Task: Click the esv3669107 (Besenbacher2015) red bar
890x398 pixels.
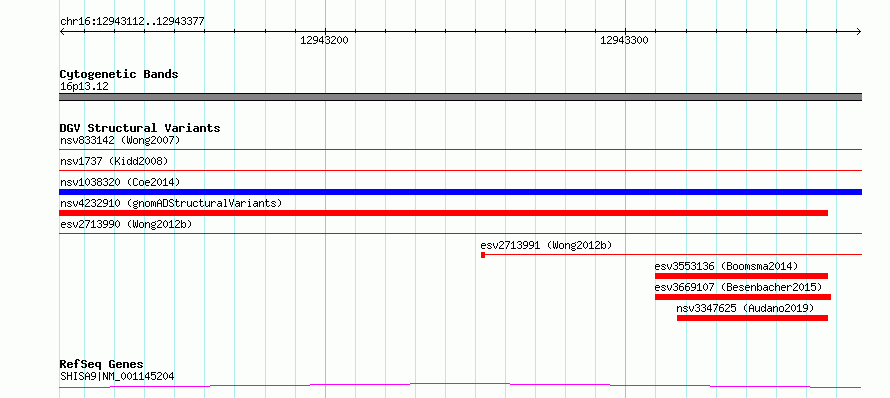Action: click(743, 297)
